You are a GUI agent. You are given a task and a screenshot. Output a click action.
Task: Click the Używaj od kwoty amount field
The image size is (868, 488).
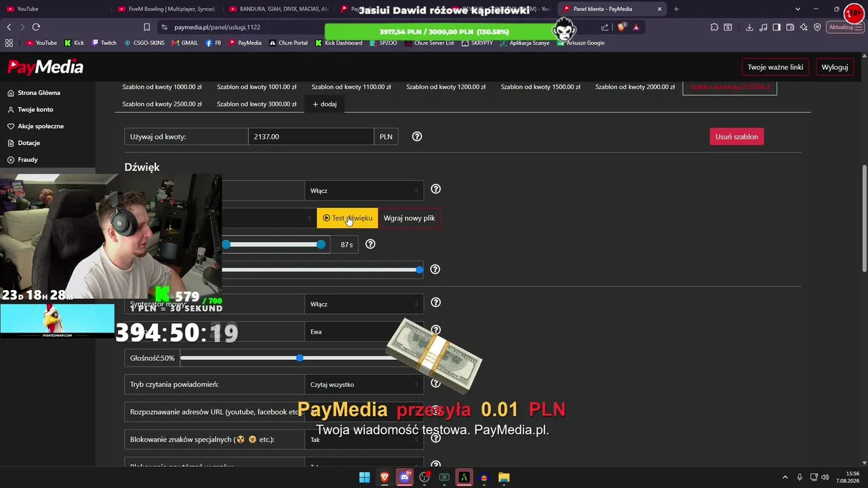pos(311,136)
